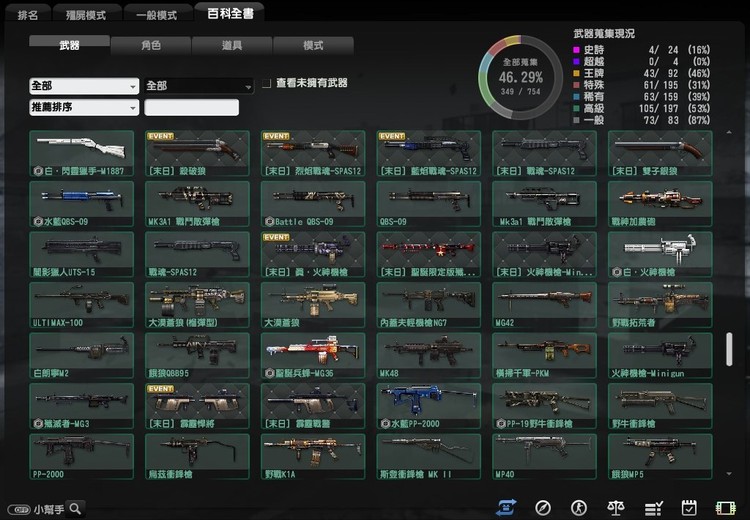
Task: Click the weapon list vertical scrollbar handle
Action: pos(729,349)
